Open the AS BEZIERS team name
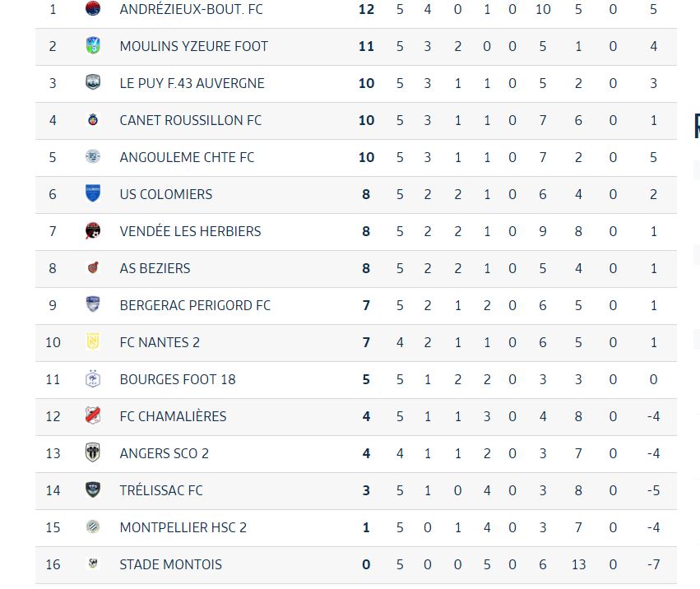This screenshot has height=589, width=700. 155,268
